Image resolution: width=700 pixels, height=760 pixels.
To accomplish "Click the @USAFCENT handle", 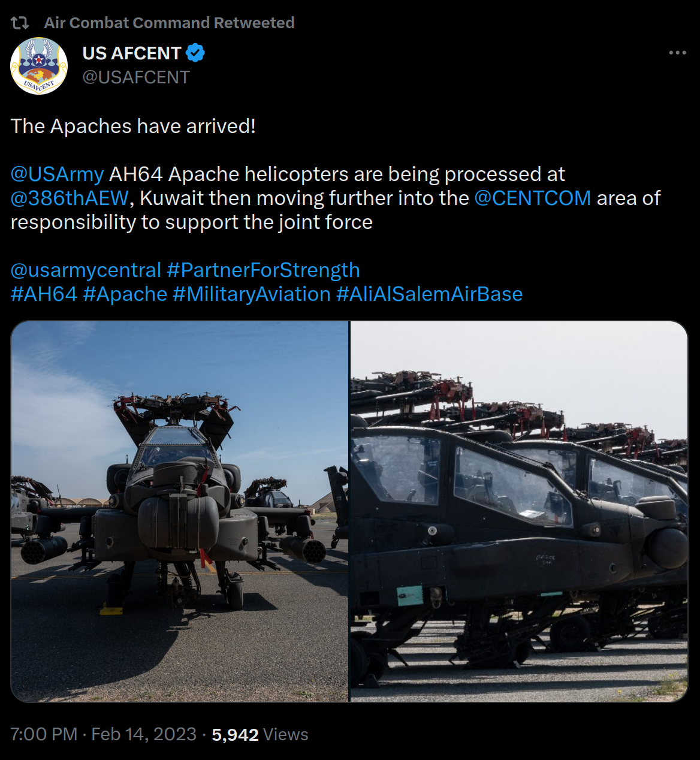I will [136, 77].
